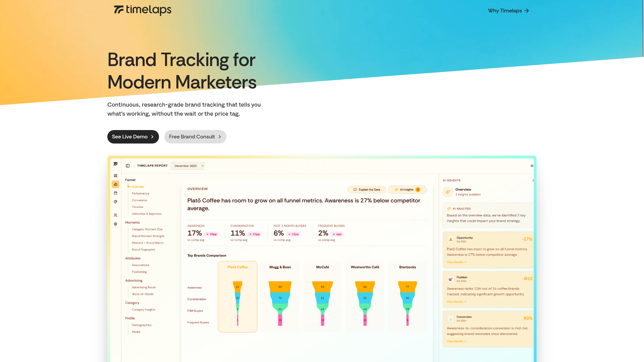Toggle the brightness icon at top-right of report
644x362 pixels.
(532, 166)
